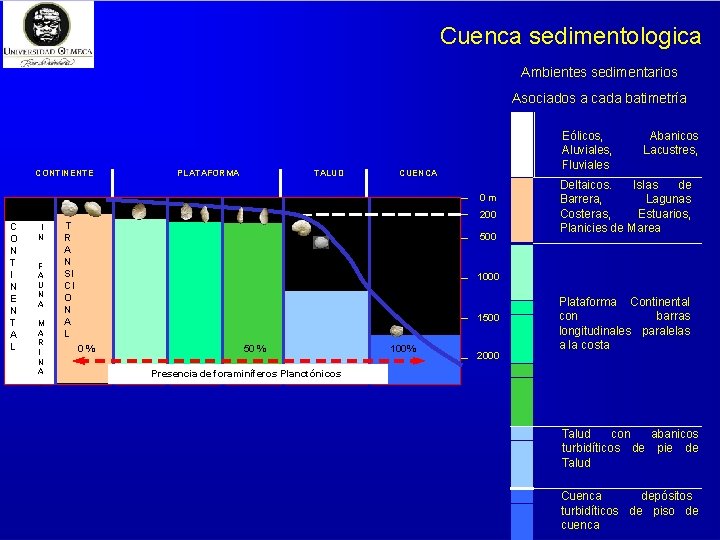Click the vertical CONTINENTAL text column
Viewport: 720px width, 540px height.
[13, 287]
